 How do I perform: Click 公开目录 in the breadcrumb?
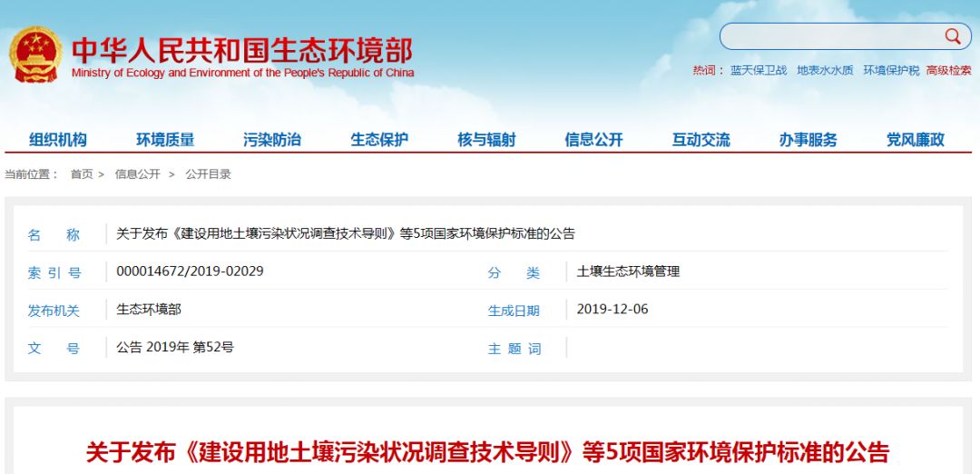coord(208,174)
